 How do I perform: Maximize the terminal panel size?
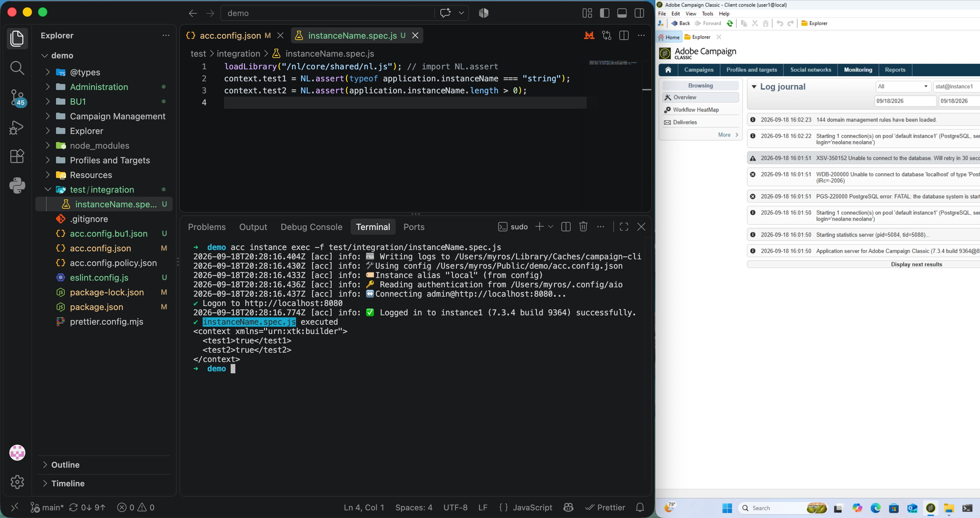tap(624, 227)
